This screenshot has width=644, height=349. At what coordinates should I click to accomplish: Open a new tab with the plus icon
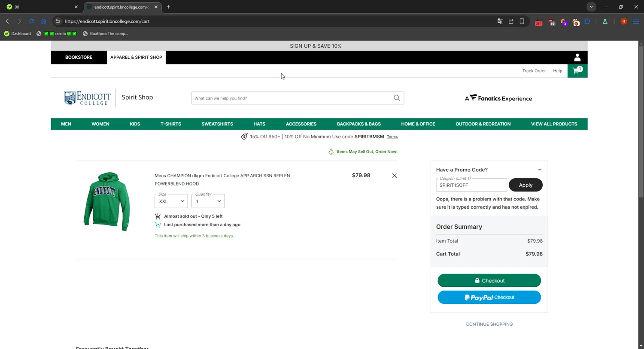(168, 7)
